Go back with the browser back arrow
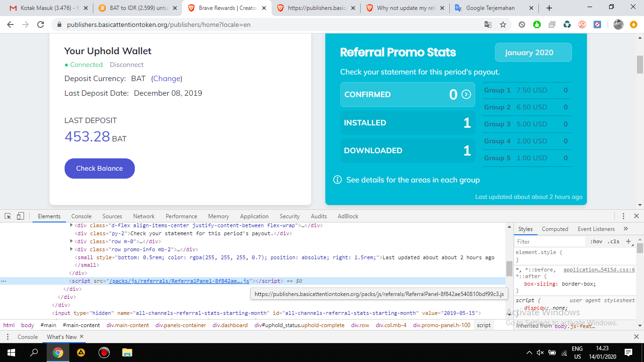Screen dimensions: 644x362 pyautogui.click(x=11, y=25)
